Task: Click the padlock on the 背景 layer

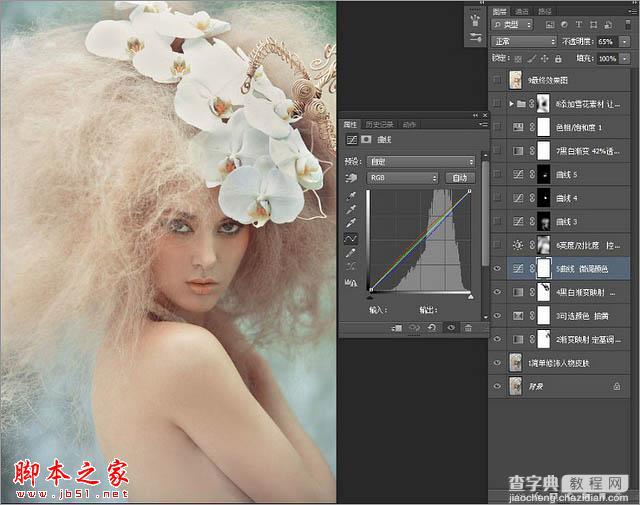Action: (616, 386)
